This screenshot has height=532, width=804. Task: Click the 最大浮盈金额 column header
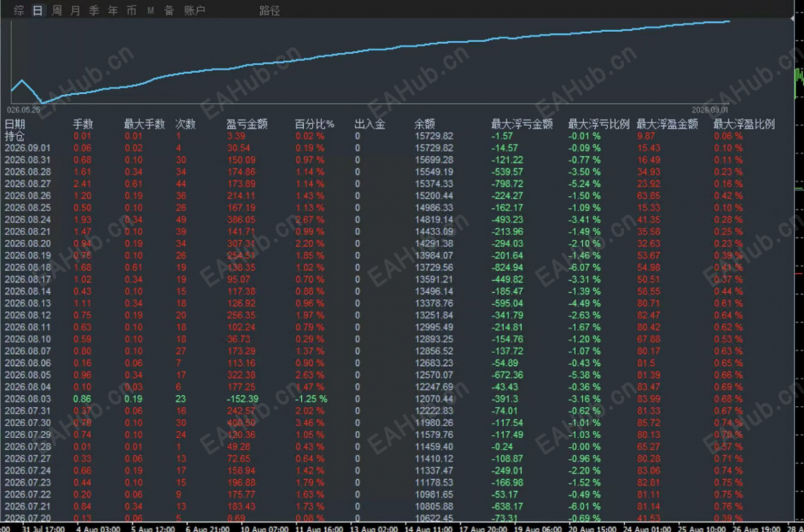(667, 124)
